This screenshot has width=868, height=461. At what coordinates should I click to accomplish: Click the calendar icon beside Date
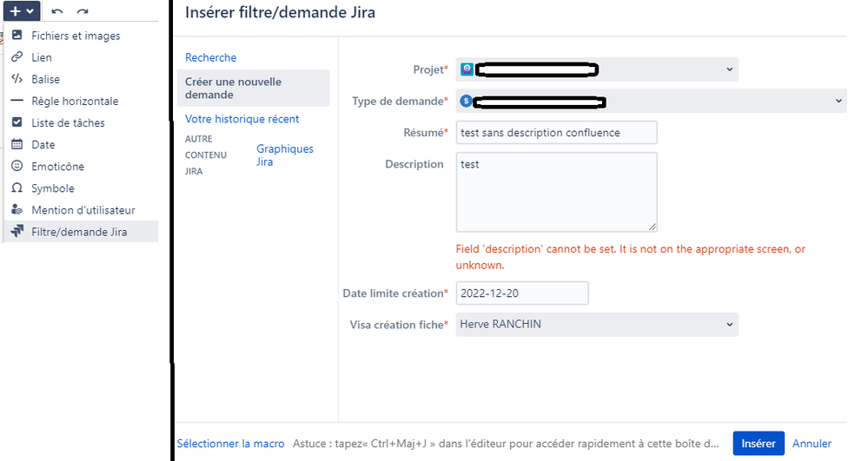[17, 144]
